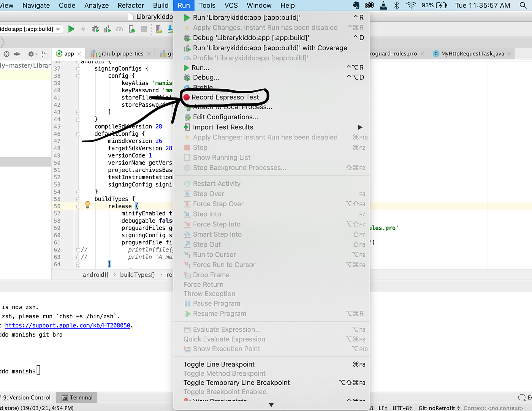Select Debug 'Librarykiddo:app [:app:build]'
The height and width of the screenshot is (411, 532).
tap(271, 38)
